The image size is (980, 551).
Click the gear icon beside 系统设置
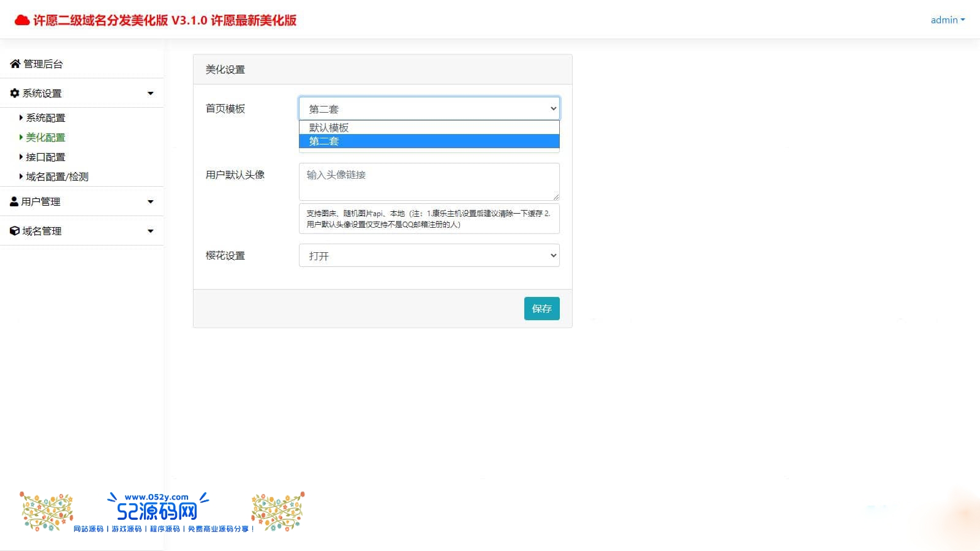point(13,93)
